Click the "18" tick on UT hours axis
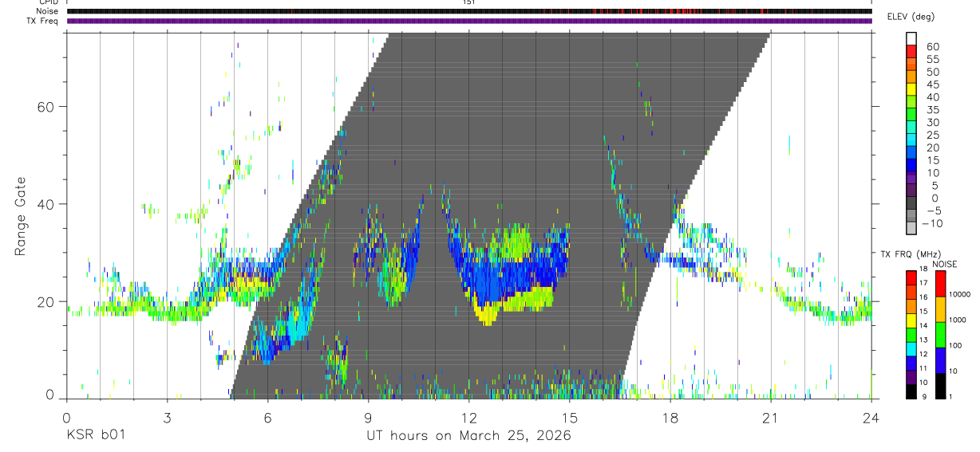Screen dimensions: 980x452 (x=670, y=417)
